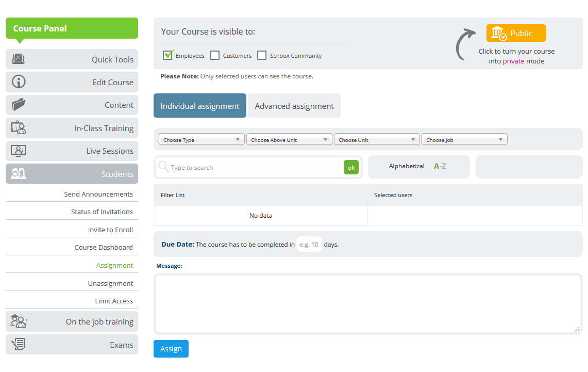This screenshot has height=372, width=588.
Task: Click the Message textarea resize handle
Action: tap(577, 329)
